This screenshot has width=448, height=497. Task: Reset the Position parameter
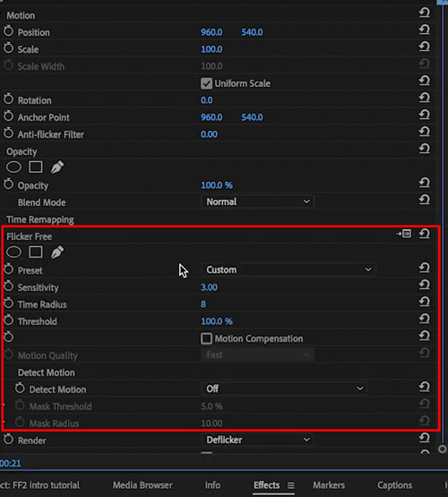click(424, 30)
